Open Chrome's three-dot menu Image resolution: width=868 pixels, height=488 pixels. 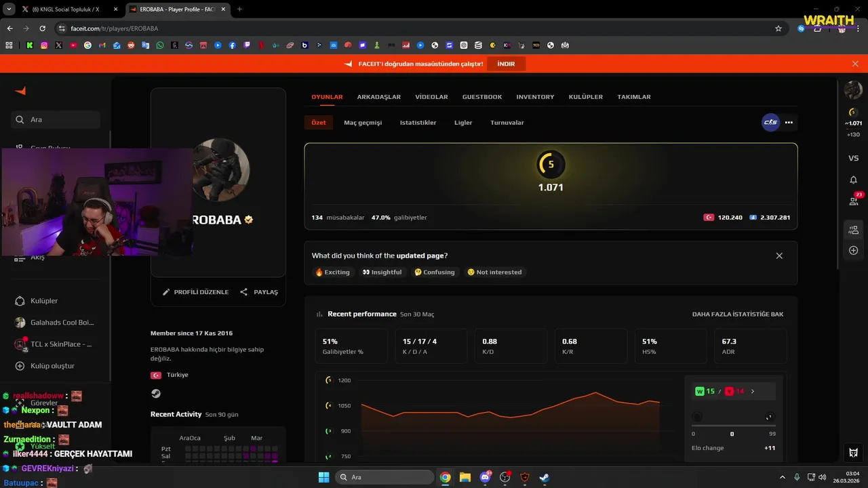point(857,28)
